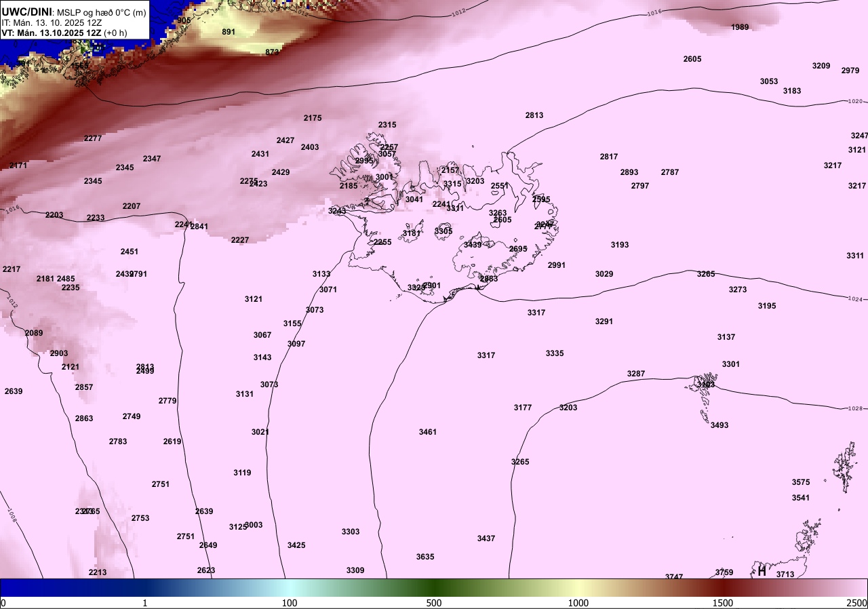Viewport: 868px width, 609px height.
Task: Click the 3155 height value
Action: tap(292, 323)
